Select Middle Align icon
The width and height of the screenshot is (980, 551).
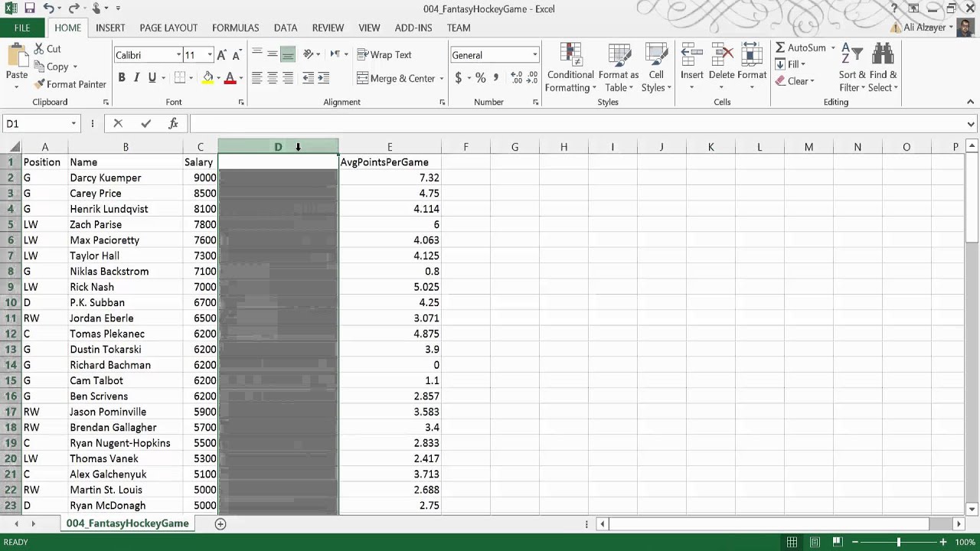[272, 54]
